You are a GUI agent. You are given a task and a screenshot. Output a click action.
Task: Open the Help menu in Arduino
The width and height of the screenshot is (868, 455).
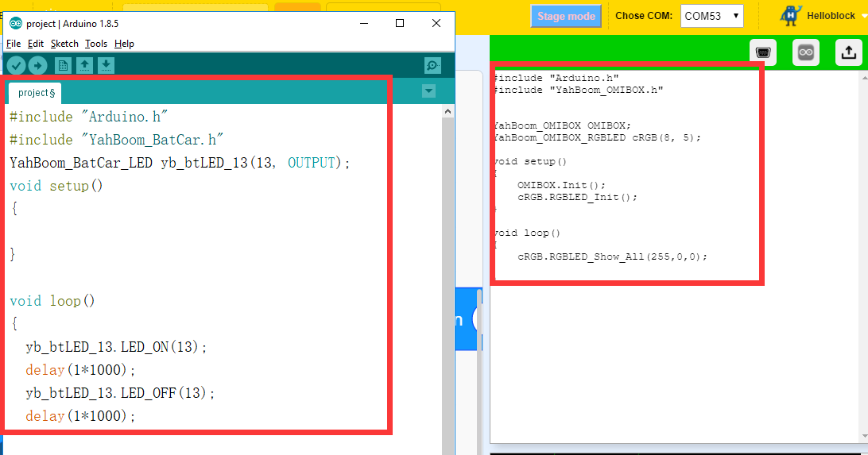pyautogui.click(x=124, y=44)
